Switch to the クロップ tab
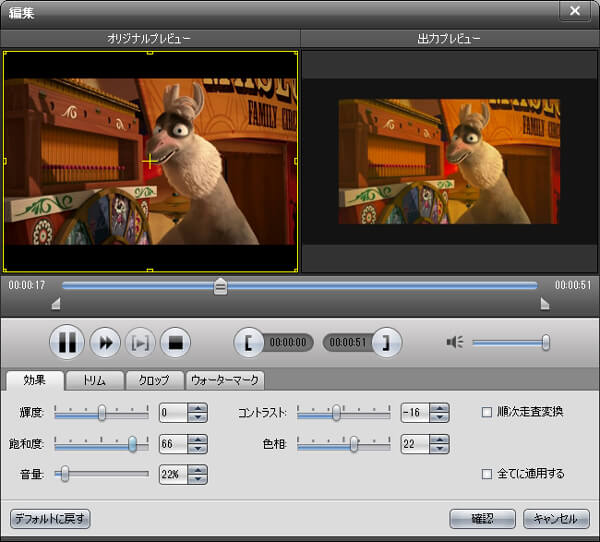 tap(155, 380)
